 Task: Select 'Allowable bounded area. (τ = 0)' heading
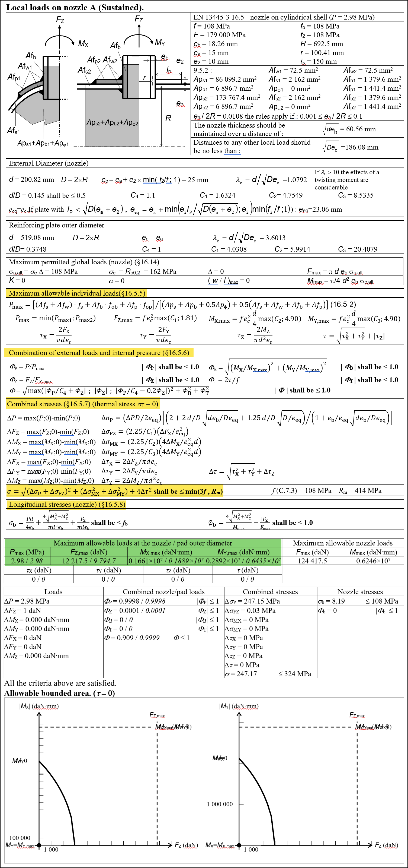60,693
